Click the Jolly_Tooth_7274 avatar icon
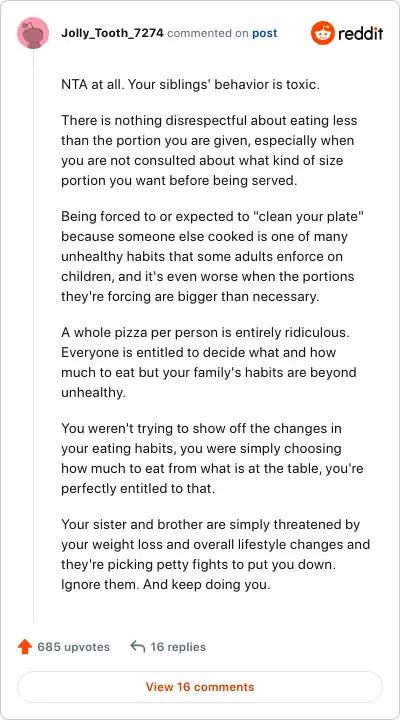This screenshot has width=400, height=720. pos(33,34)
